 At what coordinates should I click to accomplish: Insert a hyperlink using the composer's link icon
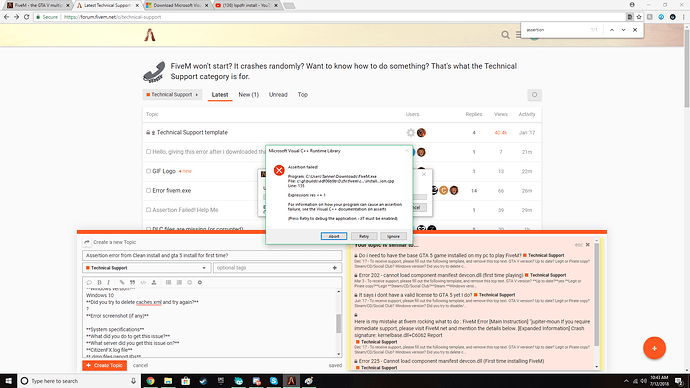122,282
